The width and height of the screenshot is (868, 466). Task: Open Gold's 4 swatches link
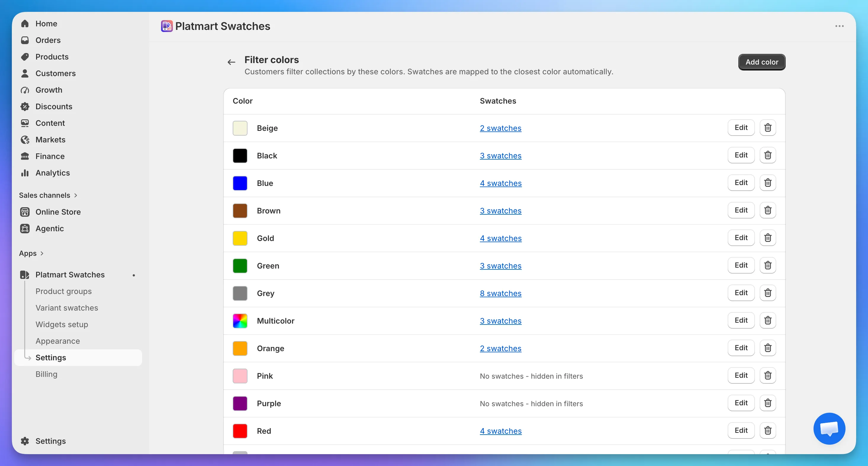click(x=501, y=238)
